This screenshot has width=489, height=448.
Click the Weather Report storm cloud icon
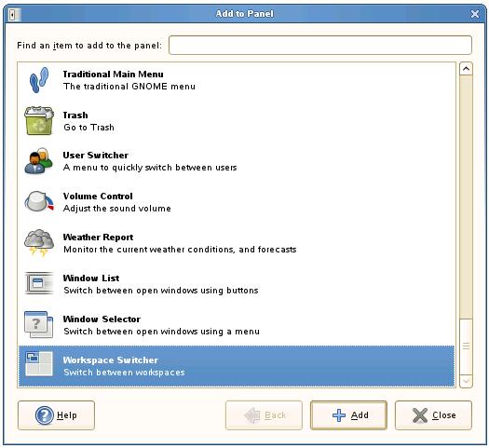pos(39,243)
